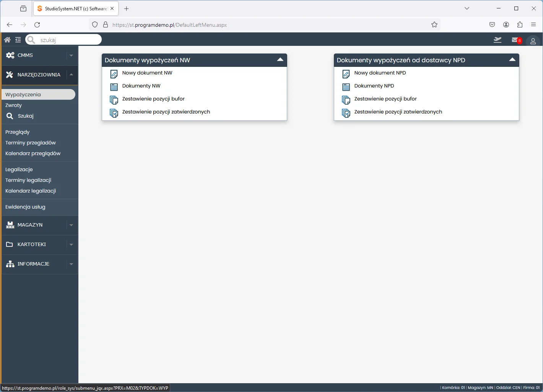The height and width of the screenshot is (392, 543).
Task: Expand the MAGAZYN menu arrow
Action: click(71, 225)
